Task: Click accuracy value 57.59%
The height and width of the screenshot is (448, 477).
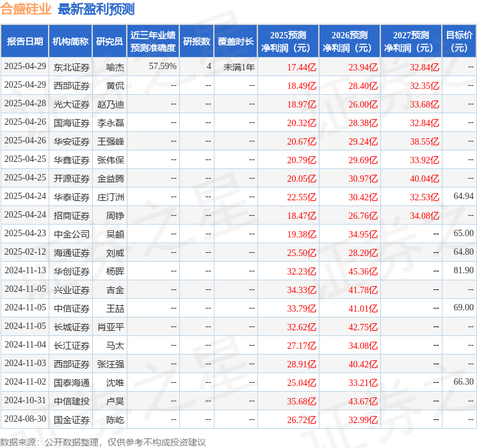Action: [x=163, y=67]
